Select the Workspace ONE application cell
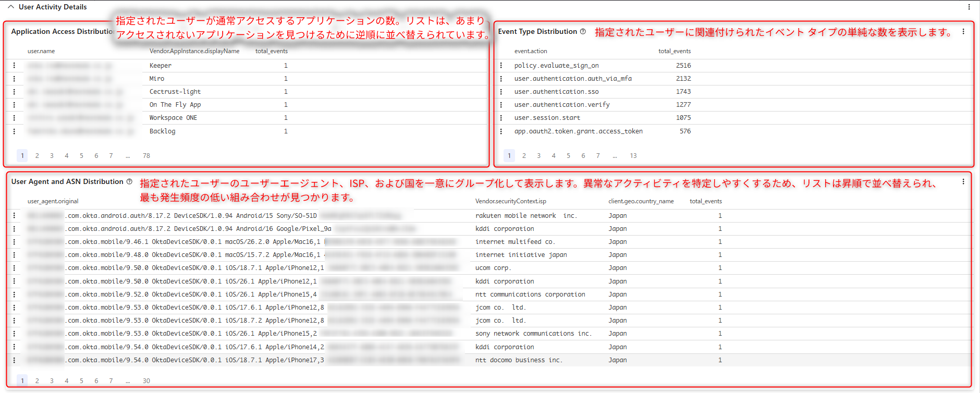 click(173, 118)
